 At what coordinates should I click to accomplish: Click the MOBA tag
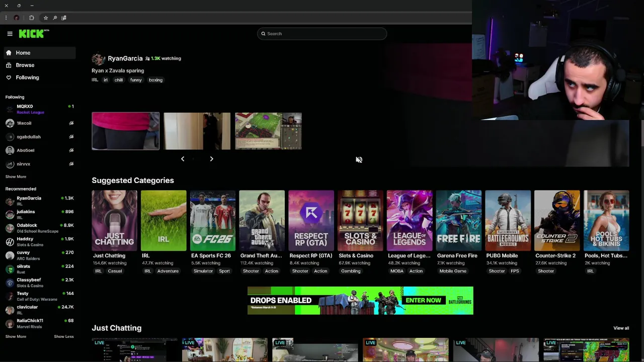(x=397, y=271)
